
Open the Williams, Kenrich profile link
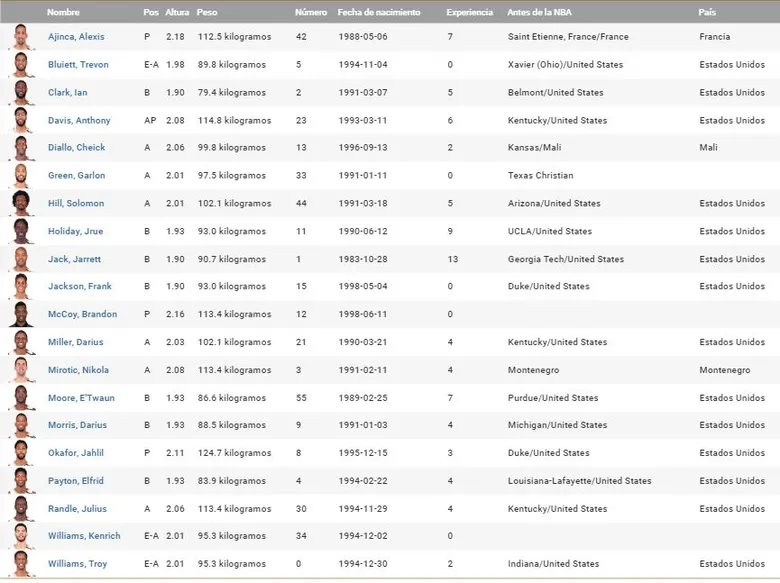click(84, 536)
